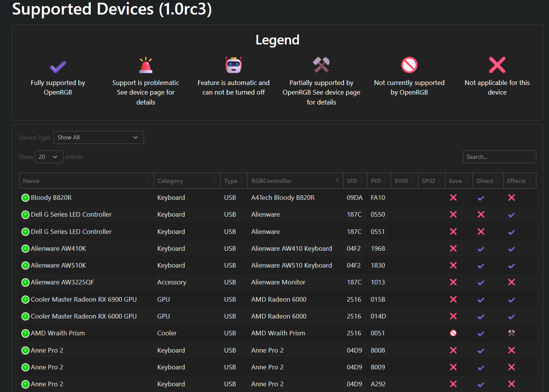
Task: Expand the Anne Pro 2 row with PID 8009
Action: [x=25, y=367]
